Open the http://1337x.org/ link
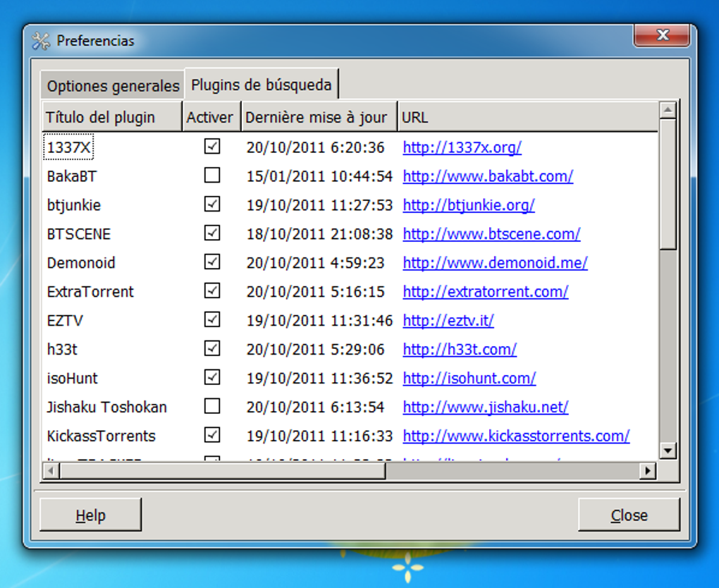 462,147
